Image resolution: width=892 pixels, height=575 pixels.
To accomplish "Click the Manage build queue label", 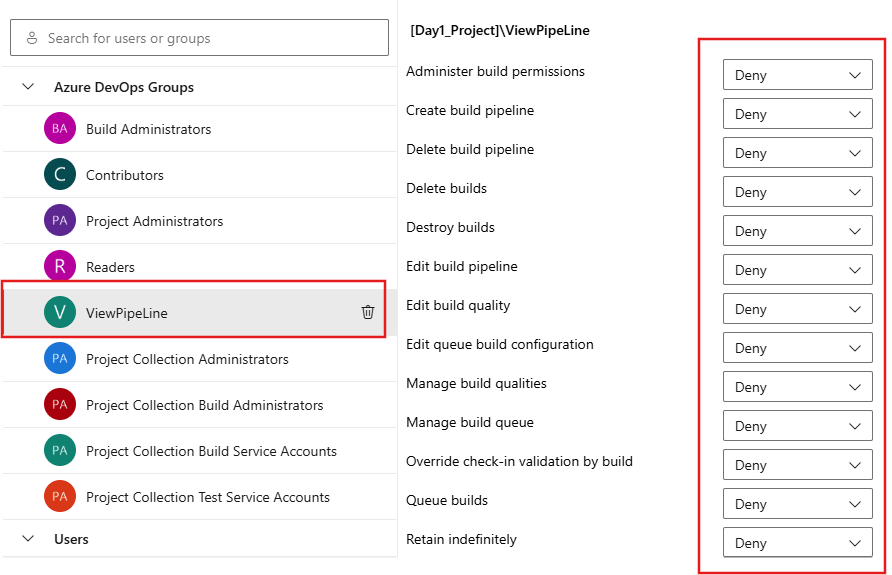I will 470,422.
